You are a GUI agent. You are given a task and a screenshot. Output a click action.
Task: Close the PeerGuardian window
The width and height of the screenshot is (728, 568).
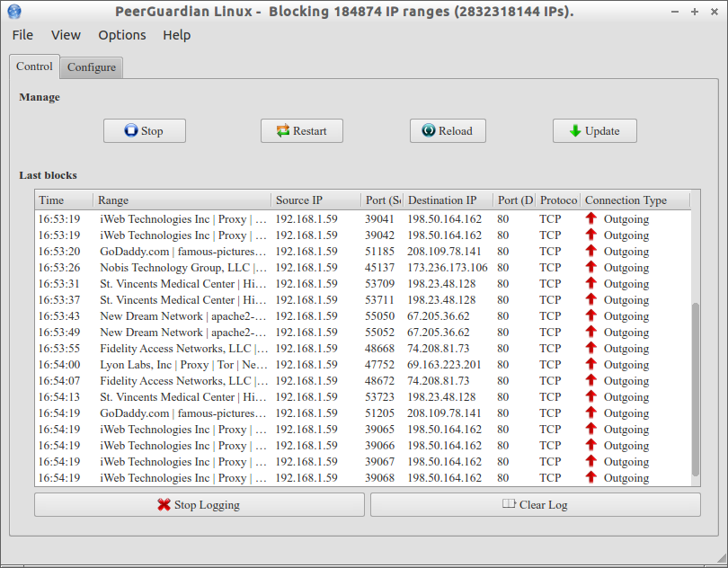[x=715, y=12]
